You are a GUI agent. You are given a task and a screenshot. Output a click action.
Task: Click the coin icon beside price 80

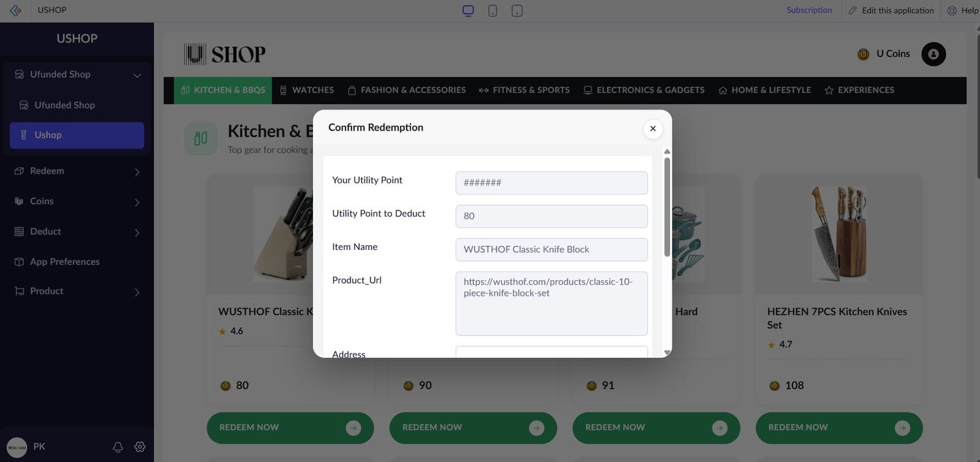click(225, 386)
